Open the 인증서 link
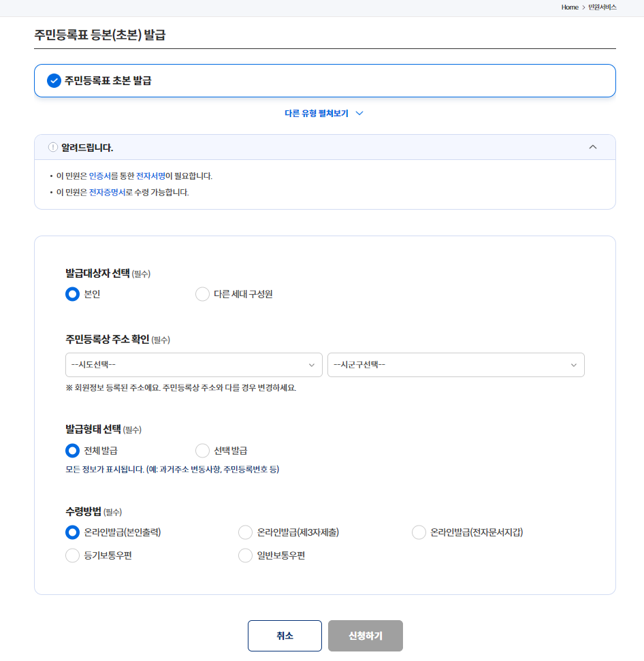Viewport: 644px width, 661px height. click(x=99, y=176)
